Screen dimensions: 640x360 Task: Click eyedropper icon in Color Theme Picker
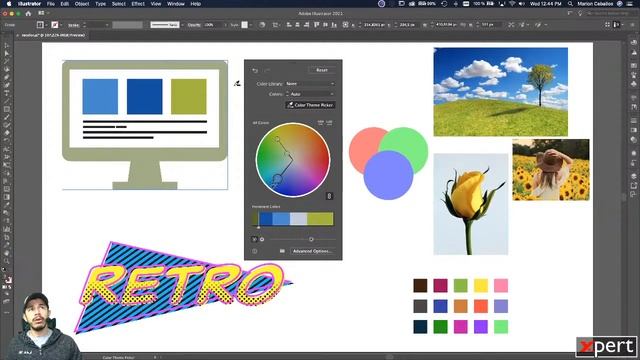click(x=290, y=105)
